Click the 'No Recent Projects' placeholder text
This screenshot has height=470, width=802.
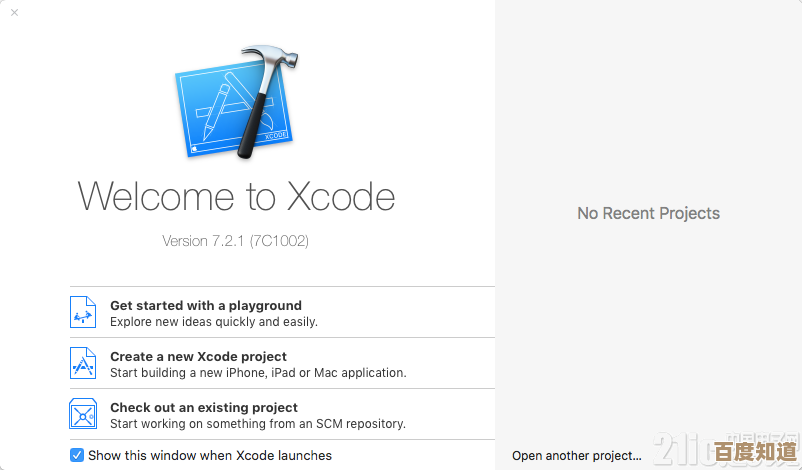(x=648, y=213)
